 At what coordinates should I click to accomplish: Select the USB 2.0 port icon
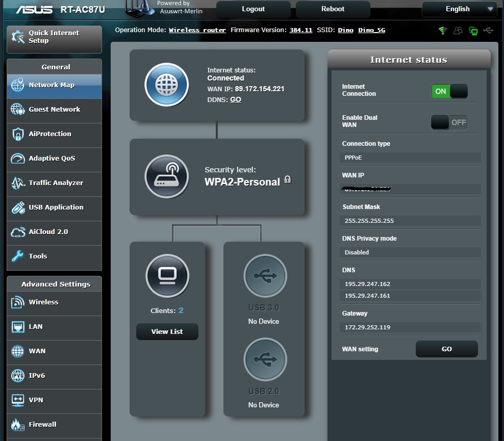[x=265, y=359]
